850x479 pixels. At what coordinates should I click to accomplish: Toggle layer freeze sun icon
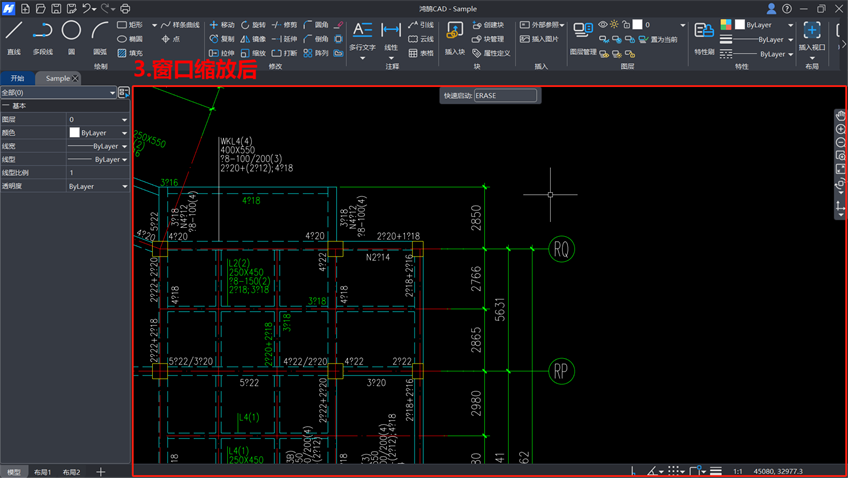[x=614, y=24]
